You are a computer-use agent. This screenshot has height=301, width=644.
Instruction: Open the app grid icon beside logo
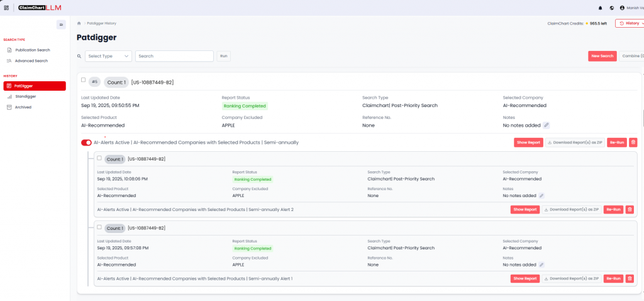[6, 8]
